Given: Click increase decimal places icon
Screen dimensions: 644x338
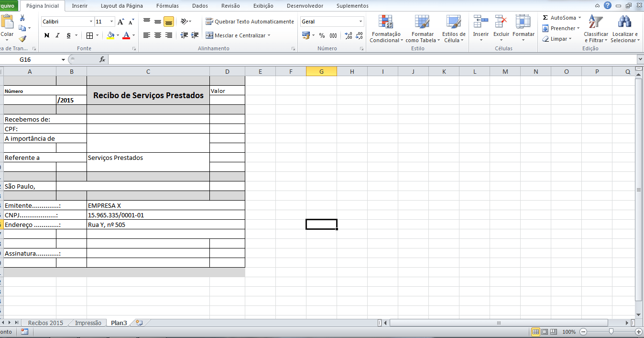Looking at the screenshot, I should tap(349, 35).
